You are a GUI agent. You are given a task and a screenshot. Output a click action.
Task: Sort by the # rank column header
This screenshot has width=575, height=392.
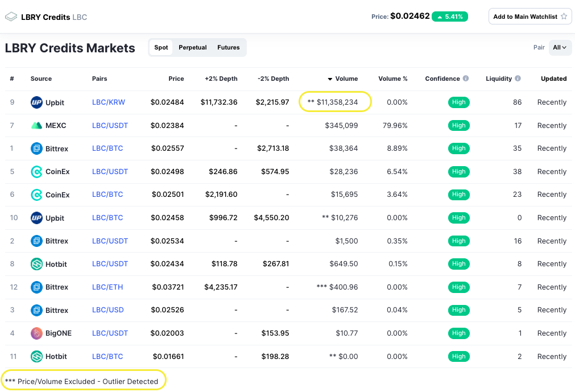tap(12, 79)
